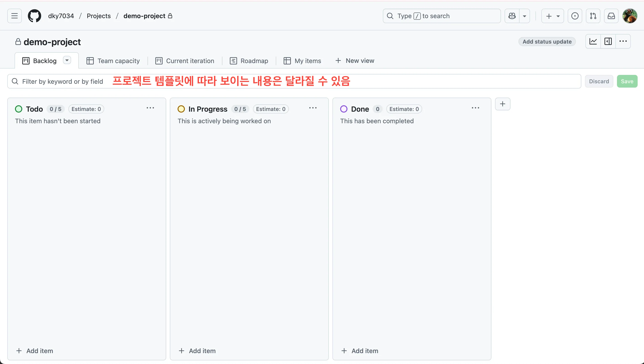Open the project Insights chart icon
This screenshot has width=644, height=364.
coord(593,42)
